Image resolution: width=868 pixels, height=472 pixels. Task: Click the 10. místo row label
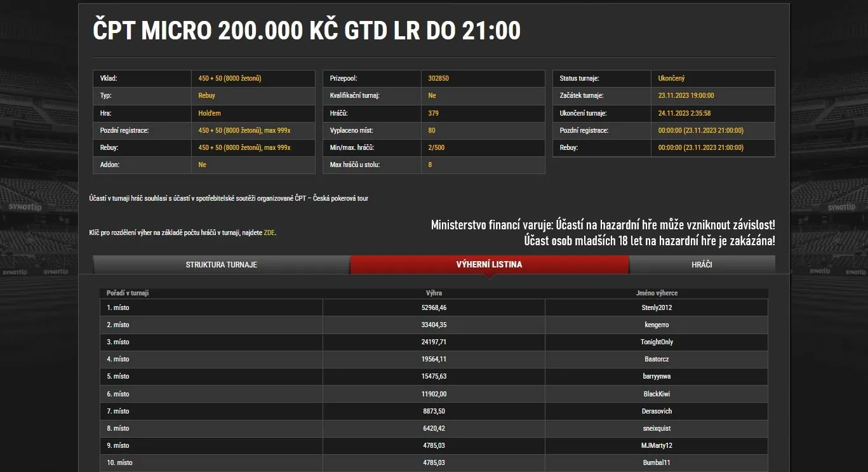point(119,462)
